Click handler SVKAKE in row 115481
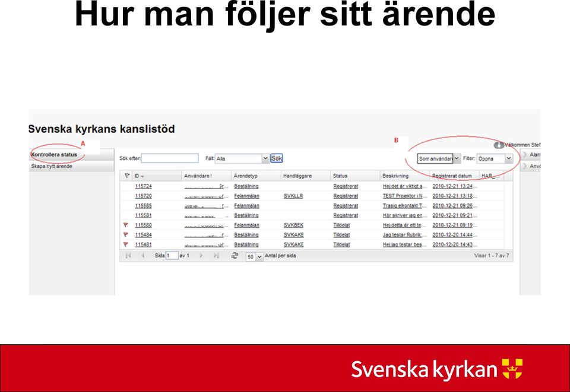The image size is (570, 392). tap(294, 245)
